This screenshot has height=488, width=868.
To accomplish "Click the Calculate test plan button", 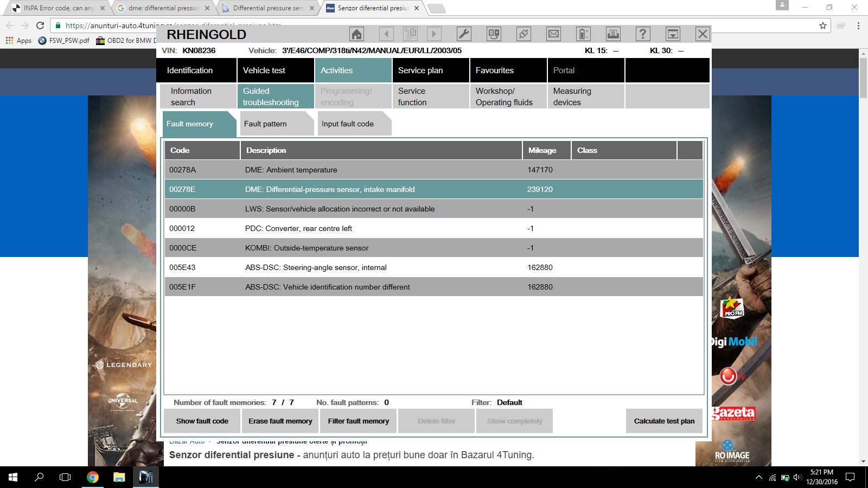I will tap(665, 421).
